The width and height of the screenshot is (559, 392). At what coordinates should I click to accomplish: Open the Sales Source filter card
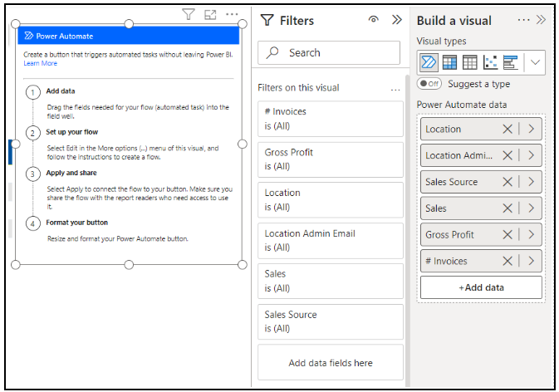click(x=331, y=321)
